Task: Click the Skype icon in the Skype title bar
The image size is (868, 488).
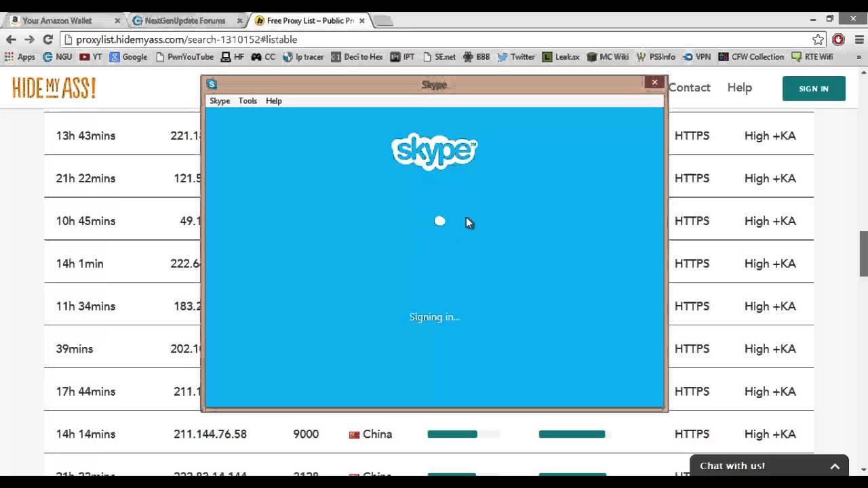Action: 212,84
